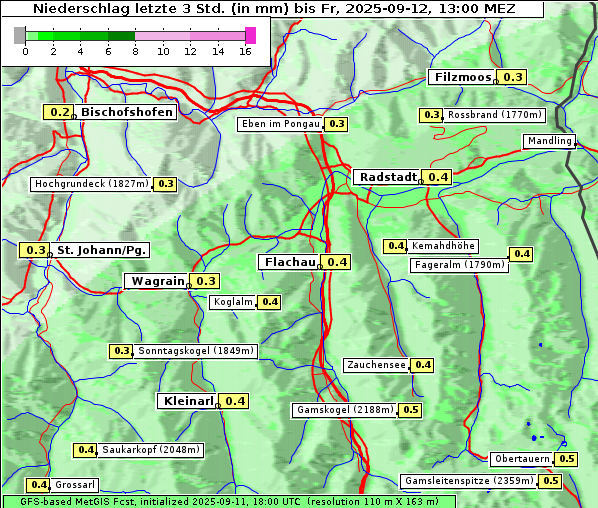Click the legend tick label 16
Image resolution: width=598 pixels, height=508 pixels.
tap(245, 51)
